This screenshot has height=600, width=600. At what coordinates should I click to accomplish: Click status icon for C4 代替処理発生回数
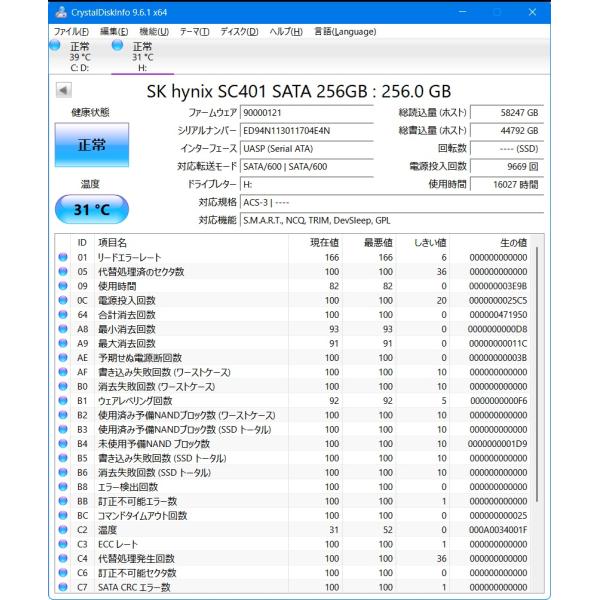[x=63, y=559]
